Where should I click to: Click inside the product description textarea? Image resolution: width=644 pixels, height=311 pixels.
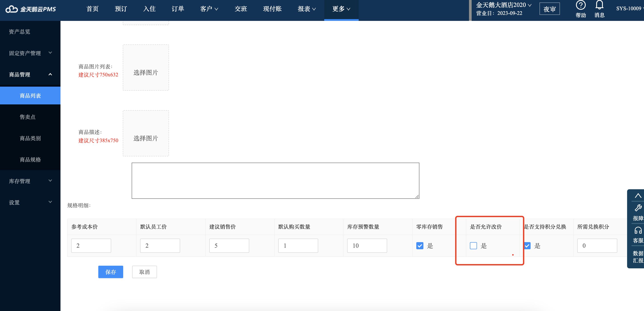pos(275,181)
